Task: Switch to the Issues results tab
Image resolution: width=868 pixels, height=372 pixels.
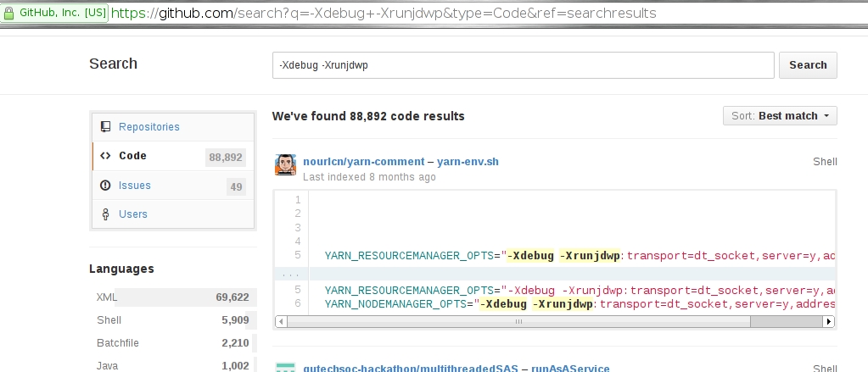Action: 135,186
